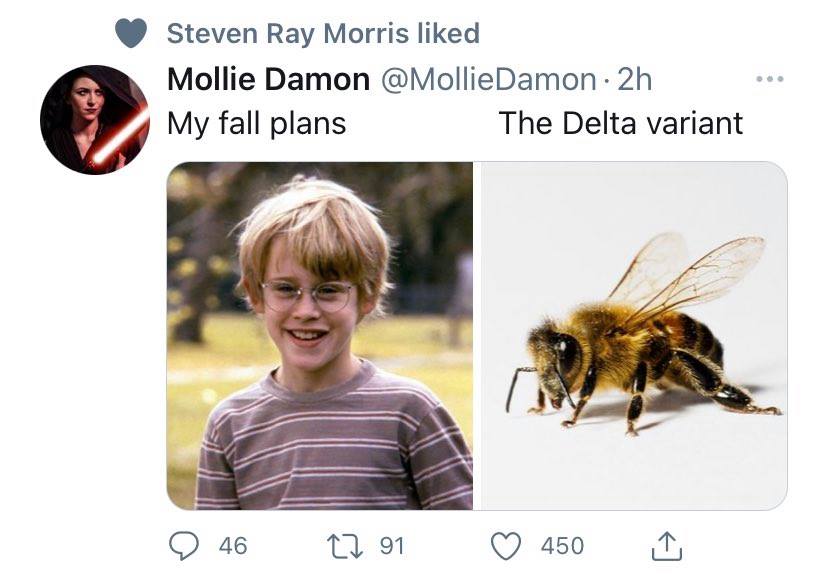This screenshot has height=574, width=828.
Task: Expand the three-dot more options menu
Action: click(x=769, y=79)
